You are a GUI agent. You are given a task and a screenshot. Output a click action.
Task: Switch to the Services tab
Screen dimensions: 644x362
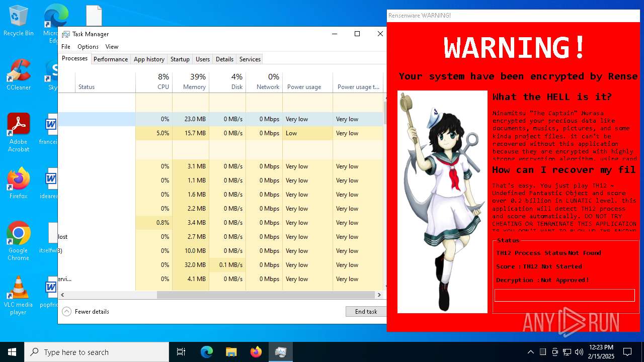[x=250, y=59]
